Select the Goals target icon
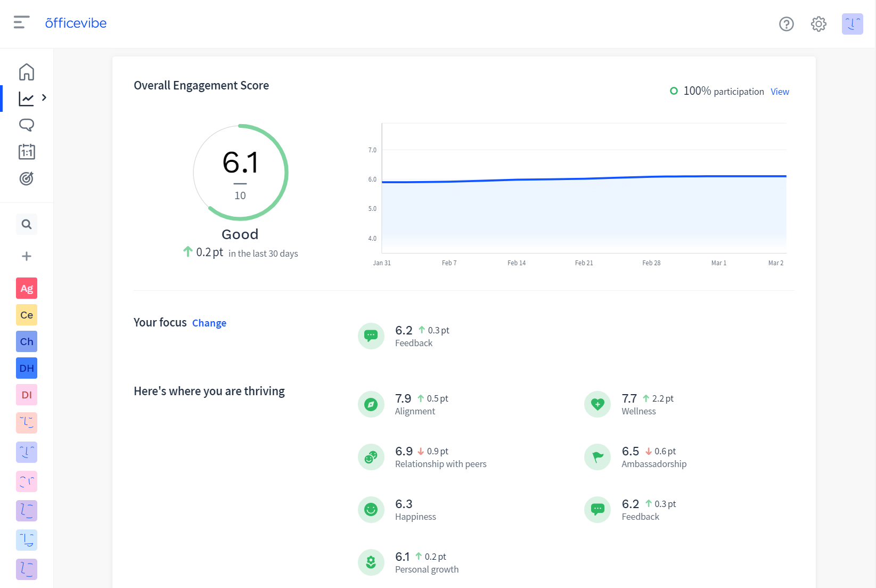876x588 pixels. coord(26,179)
